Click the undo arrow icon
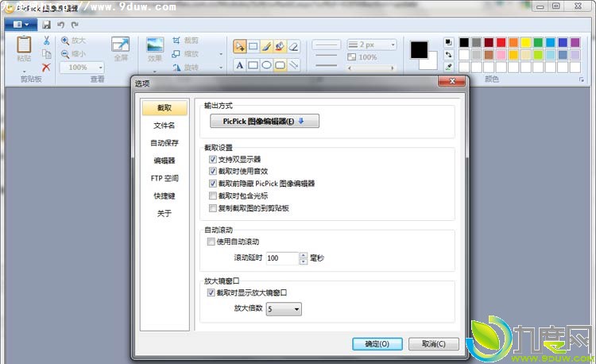Screen dimensions: 596x364 [x=61, y=25]
